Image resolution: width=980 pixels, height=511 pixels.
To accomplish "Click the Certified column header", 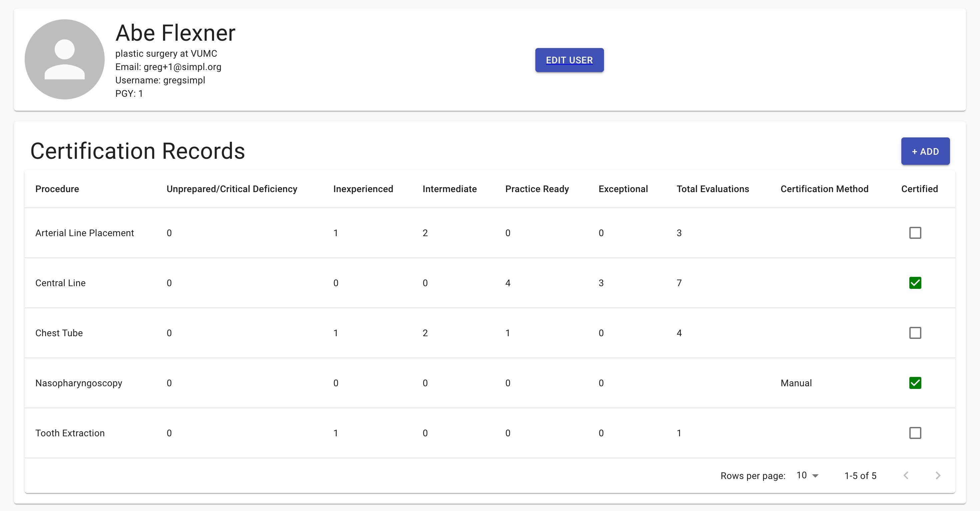I will (x=919, y=189).
